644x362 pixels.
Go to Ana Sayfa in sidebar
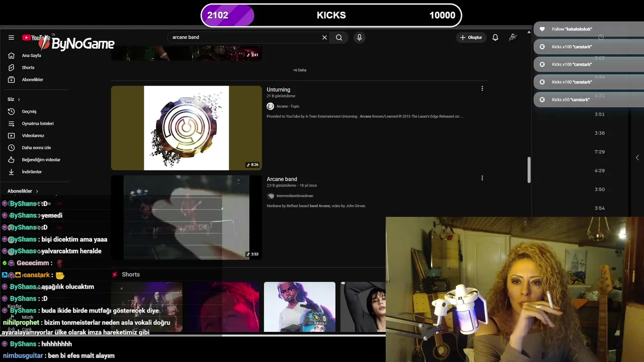click(x=31, y=56)
